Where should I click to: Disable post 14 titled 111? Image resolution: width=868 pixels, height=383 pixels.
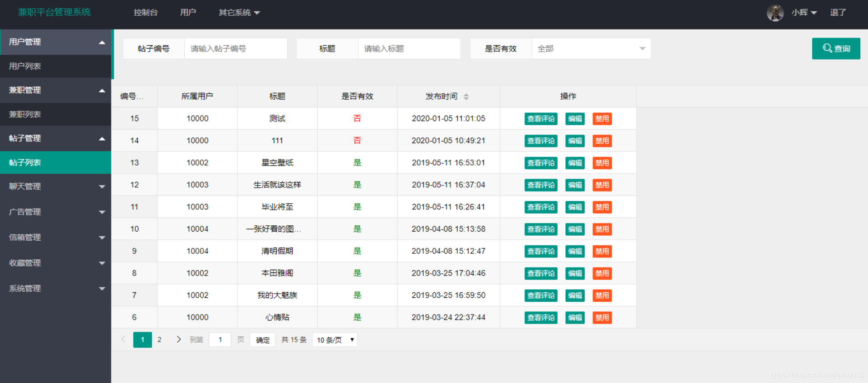tap(602, 141)
